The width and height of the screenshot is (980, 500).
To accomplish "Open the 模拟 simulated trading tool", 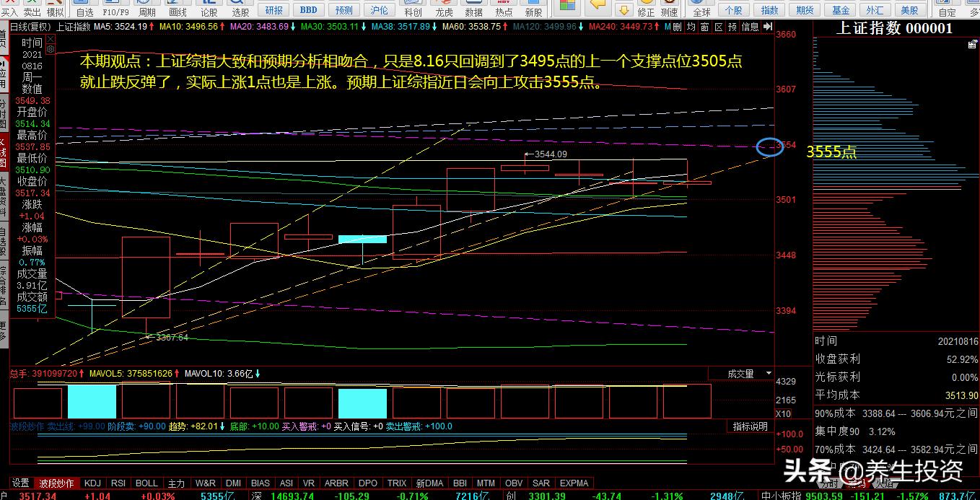I will point(54,9).
